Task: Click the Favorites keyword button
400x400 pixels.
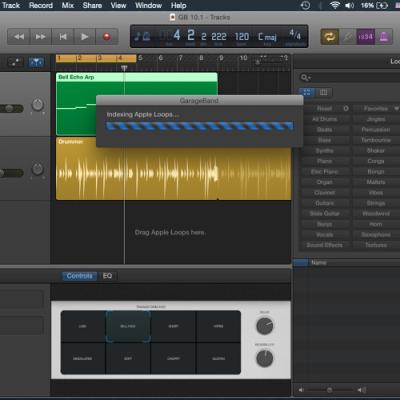Action: coord(376,109)
